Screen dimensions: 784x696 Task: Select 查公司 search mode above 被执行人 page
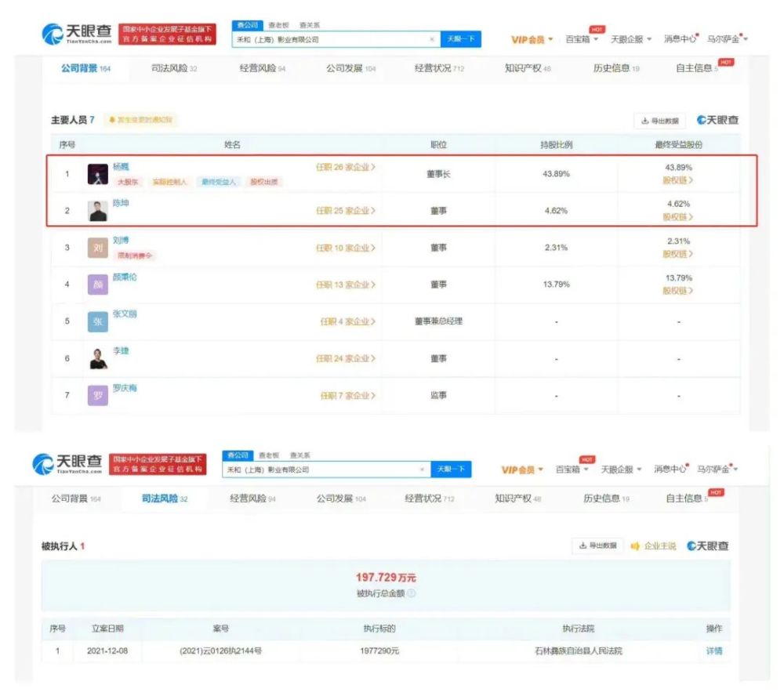point(238,455)
